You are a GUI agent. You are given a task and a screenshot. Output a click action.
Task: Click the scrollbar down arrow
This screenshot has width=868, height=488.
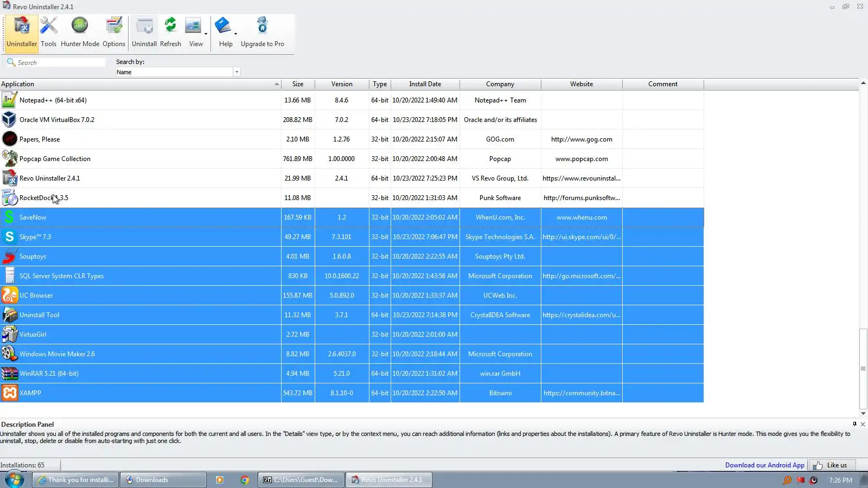click(x=863, y=413)
